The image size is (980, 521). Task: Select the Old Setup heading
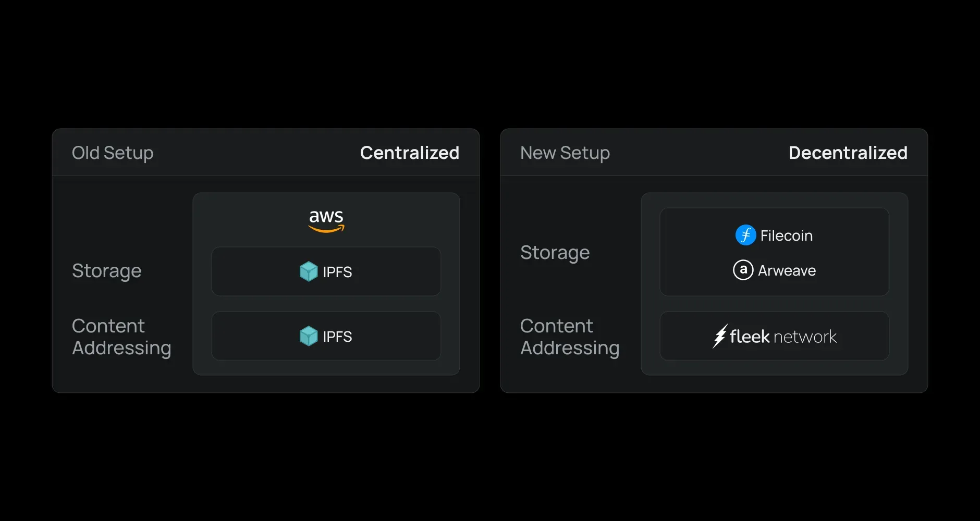[x=113, y=153]
